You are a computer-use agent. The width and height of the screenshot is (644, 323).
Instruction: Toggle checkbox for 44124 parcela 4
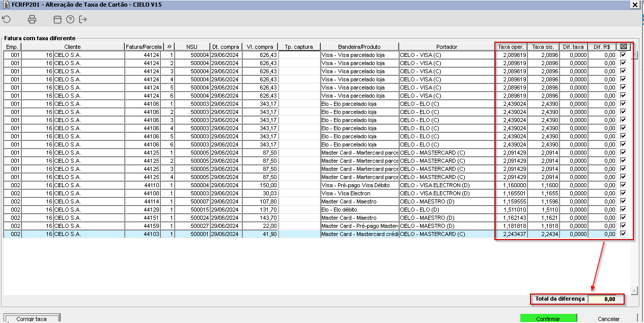coord(624,79)
